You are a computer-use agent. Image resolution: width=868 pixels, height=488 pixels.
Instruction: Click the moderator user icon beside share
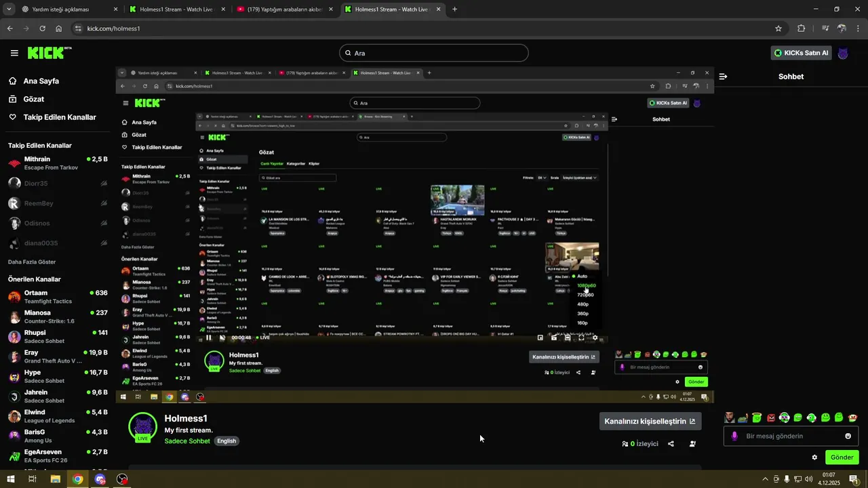pos(692,444)
